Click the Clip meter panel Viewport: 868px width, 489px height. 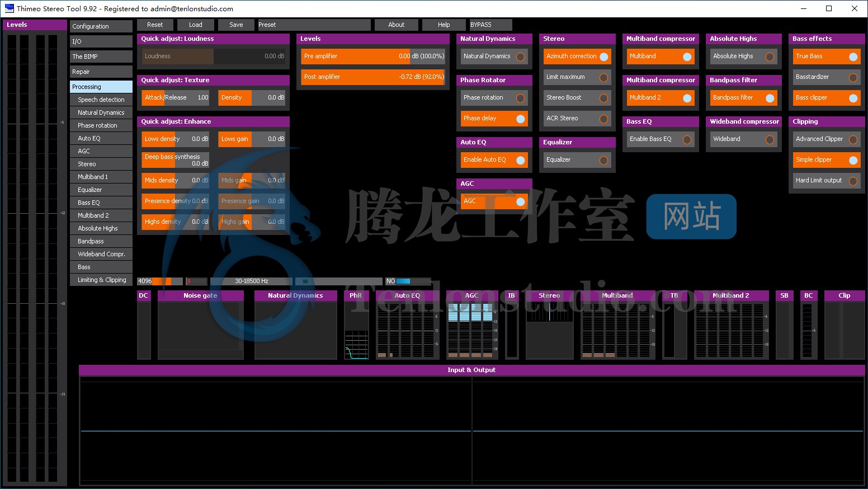pyautogui.click(x=845, y=325)
